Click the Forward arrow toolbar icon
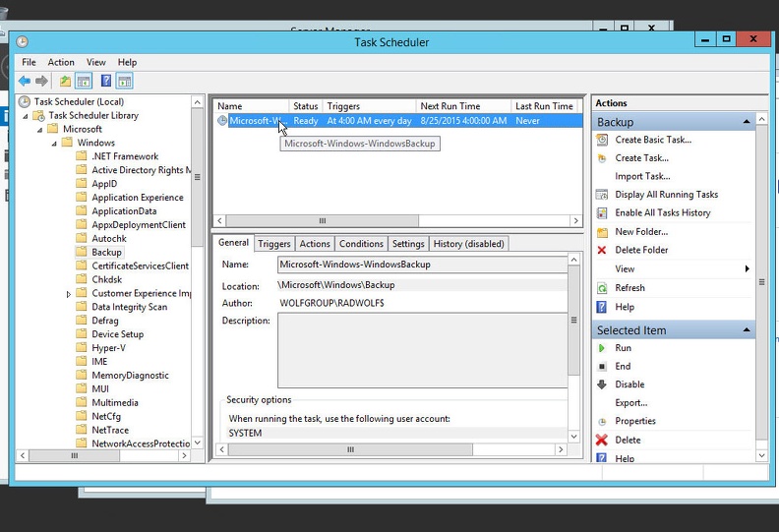Viewport: 779px width, 532px height. 41,81
